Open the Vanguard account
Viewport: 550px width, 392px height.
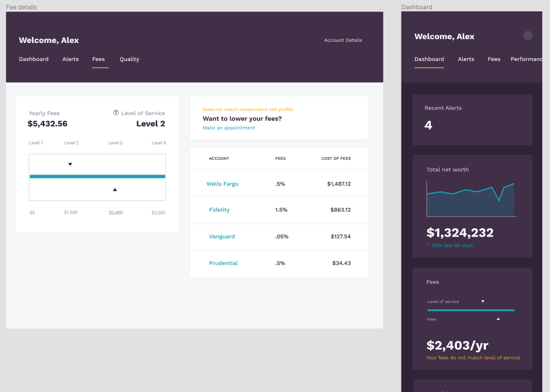pos(222,237)
